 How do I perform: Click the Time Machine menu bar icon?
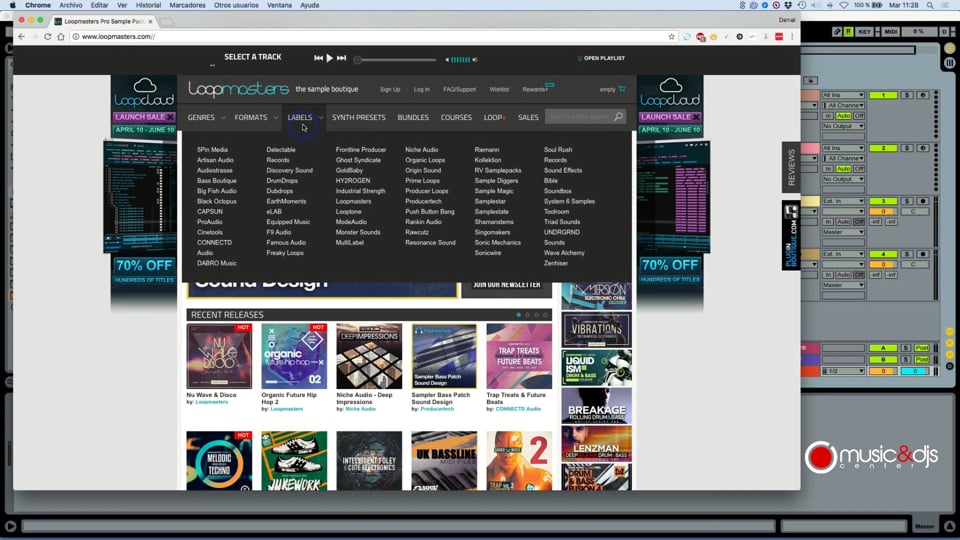[801, 5]
